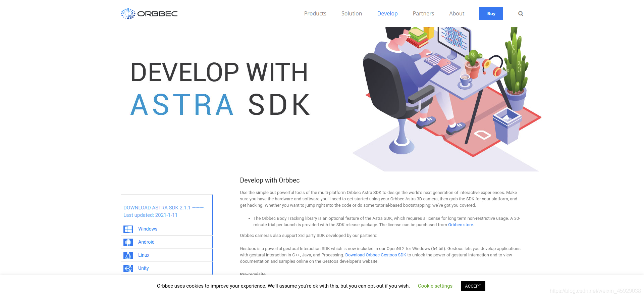644x297 pixels.
Task: Download the Unity SDK link
Action: point(143,268)
